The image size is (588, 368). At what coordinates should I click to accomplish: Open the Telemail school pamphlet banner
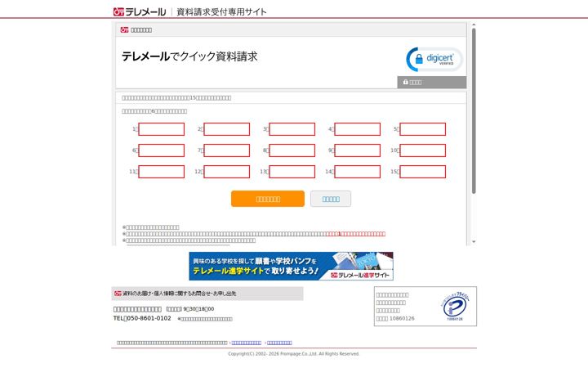click(x=291, y=267)
